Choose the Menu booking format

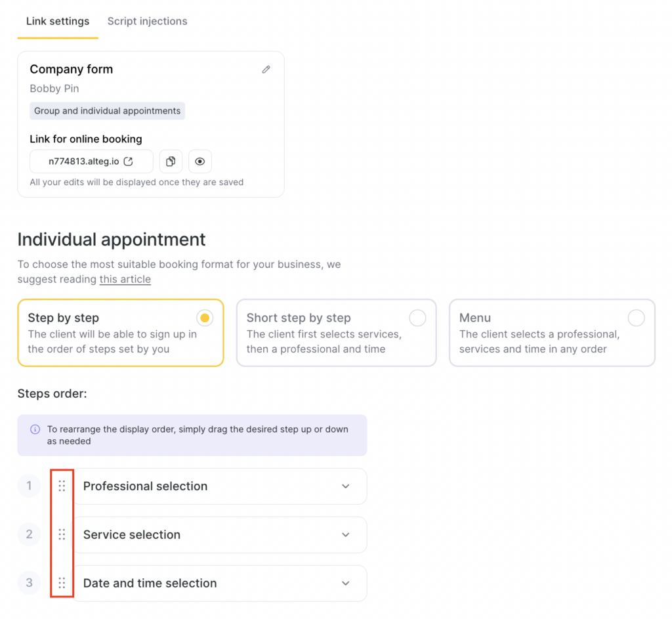pos(636,318)
